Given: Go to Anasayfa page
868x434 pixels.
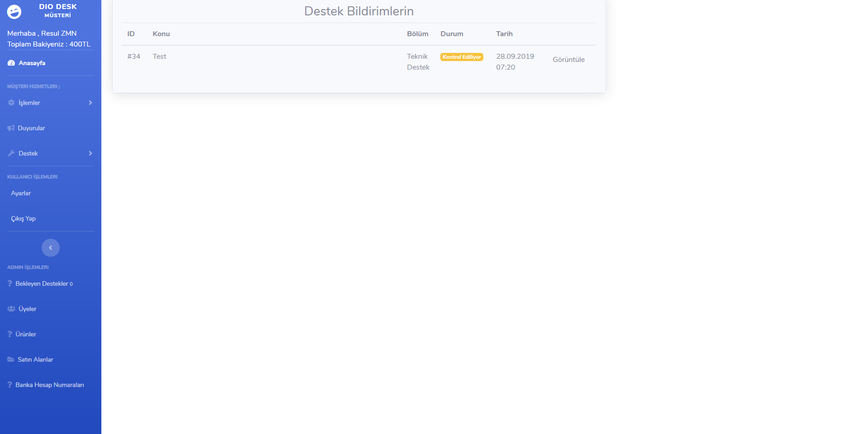Looking at the screenshot, I should [32, 63].
